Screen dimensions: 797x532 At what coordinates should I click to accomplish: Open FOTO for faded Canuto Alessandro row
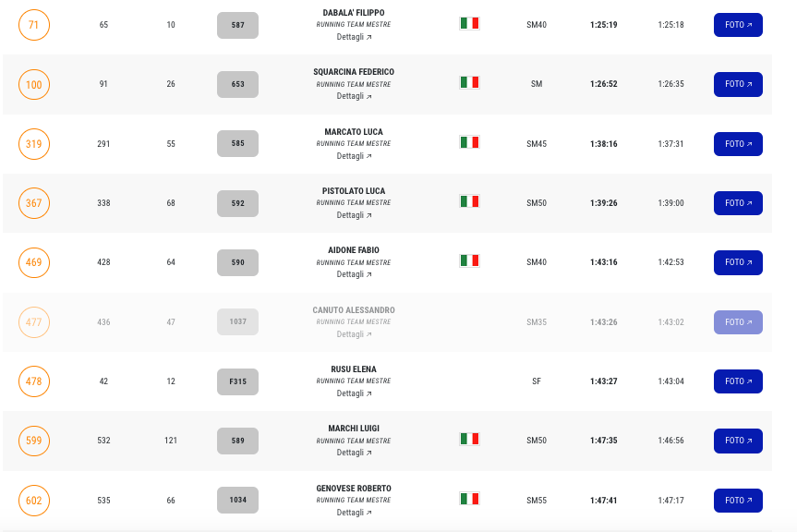[x=738, y=322]
